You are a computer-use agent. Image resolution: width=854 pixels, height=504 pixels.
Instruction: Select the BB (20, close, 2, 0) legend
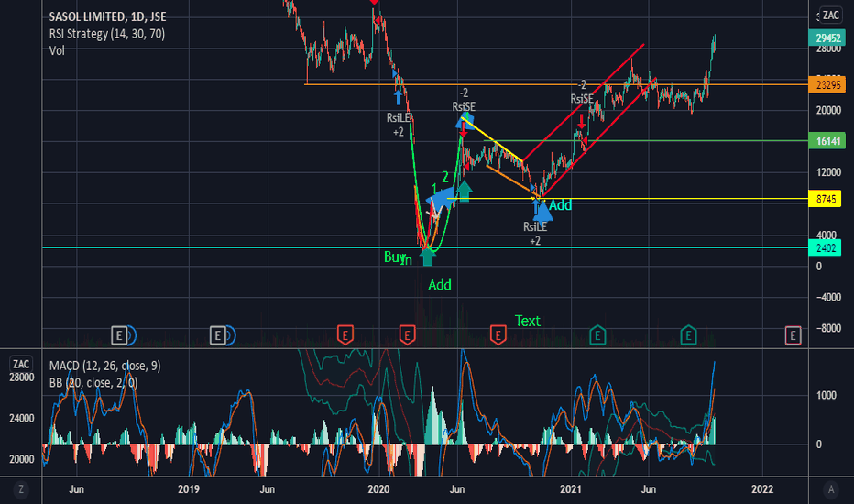click(93, 382)
